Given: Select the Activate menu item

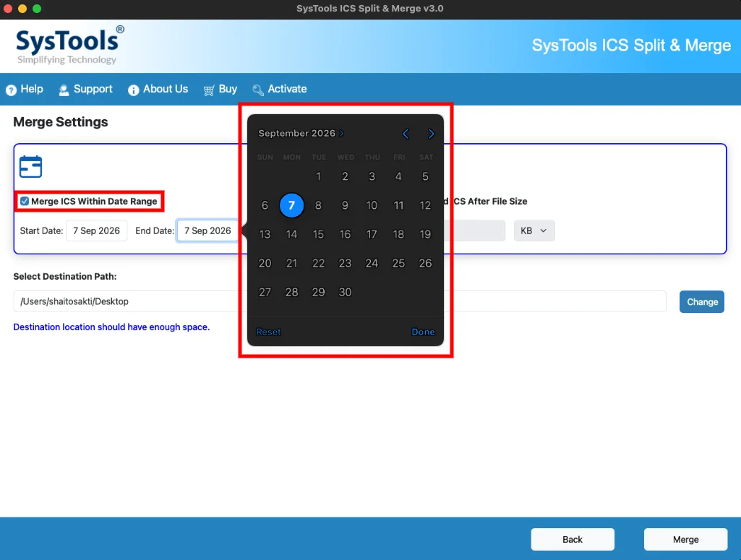Looking at the screenshot, I should pyautogui.click(x=280, y=90).
